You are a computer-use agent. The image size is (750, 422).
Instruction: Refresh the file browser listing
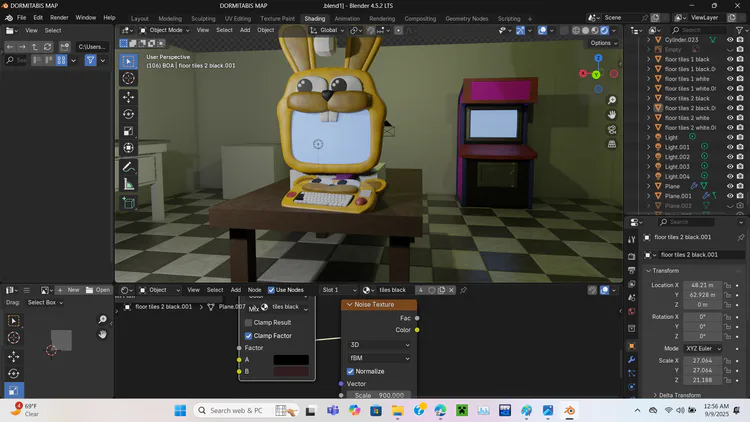pyautogui.click(x=47, y=46)
